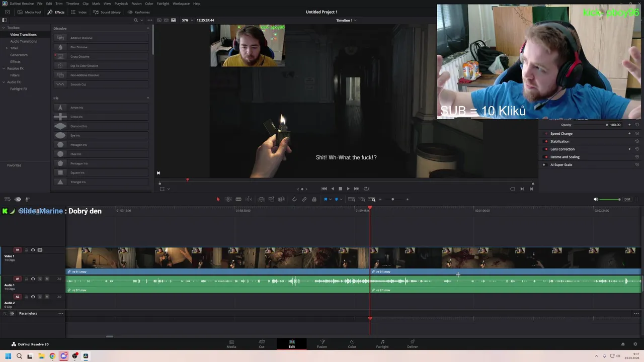Solo the Audio 1 track
Image resolution: width=644 pixels, height=362 pixels.
pos(40,279)
